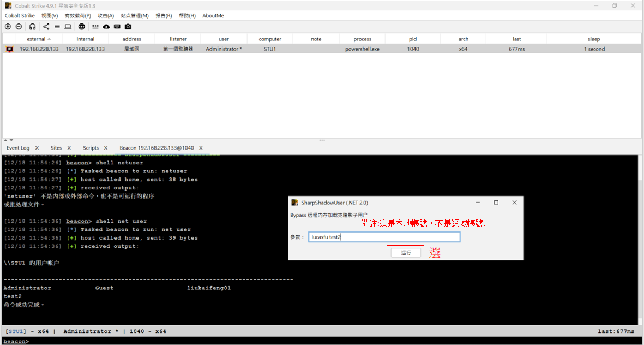This screenshot has height=345, width=644.
Task: Sort by the sleep column header
Action: coord(594,39)
